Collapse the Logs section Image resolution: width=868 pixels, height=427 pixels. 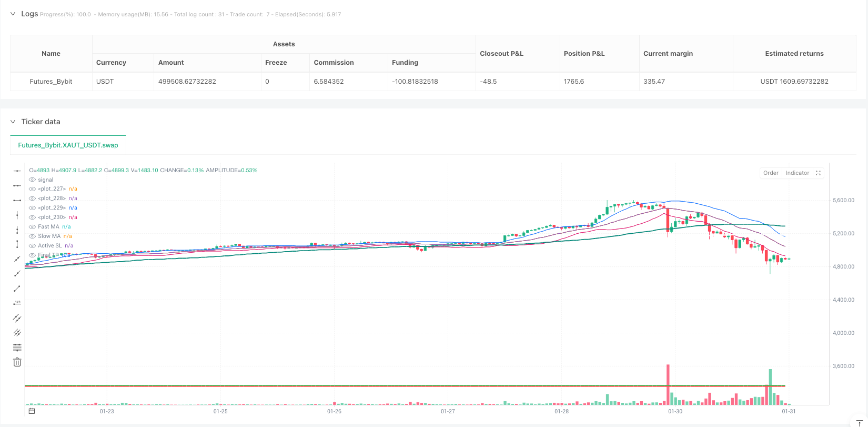tap(13, 14)
